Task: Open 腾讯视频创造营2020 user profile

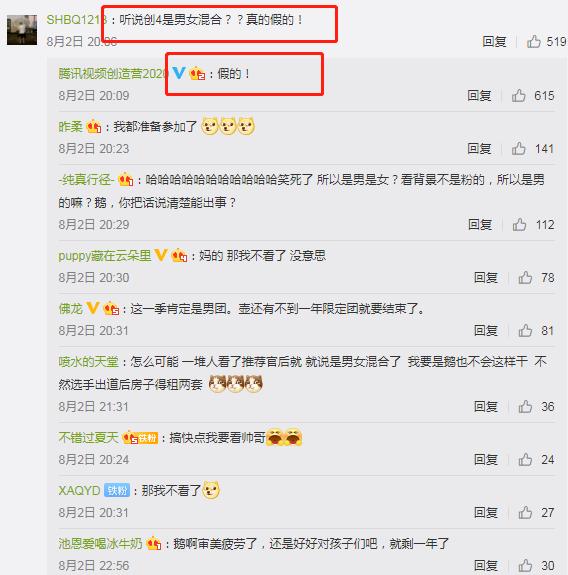Action: click(113, 74)
